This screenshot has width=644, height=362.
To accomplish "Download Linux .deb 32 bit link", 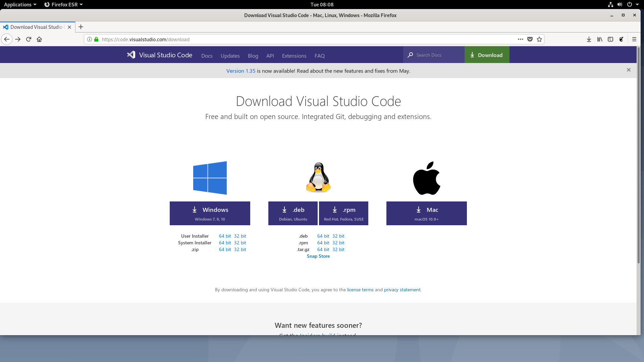I will [338, 236].
